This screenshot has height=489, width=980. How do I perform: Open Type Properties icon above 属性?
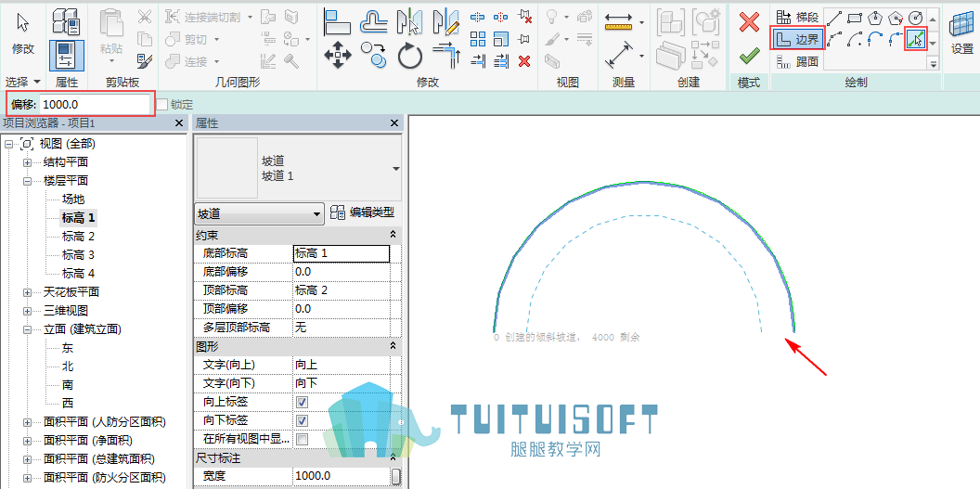tap(66, 22)
